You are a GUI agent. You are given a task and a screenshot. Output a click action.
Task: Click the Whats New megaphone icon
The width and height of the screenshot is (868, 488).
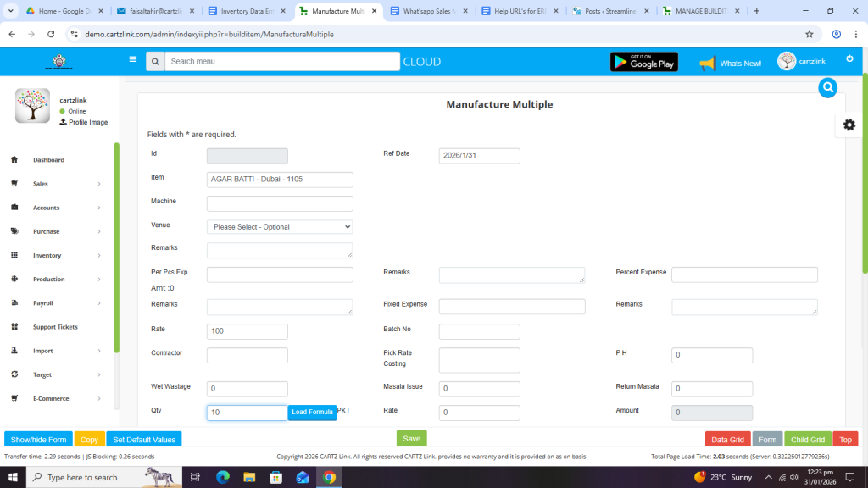click(x=707, y=63)
